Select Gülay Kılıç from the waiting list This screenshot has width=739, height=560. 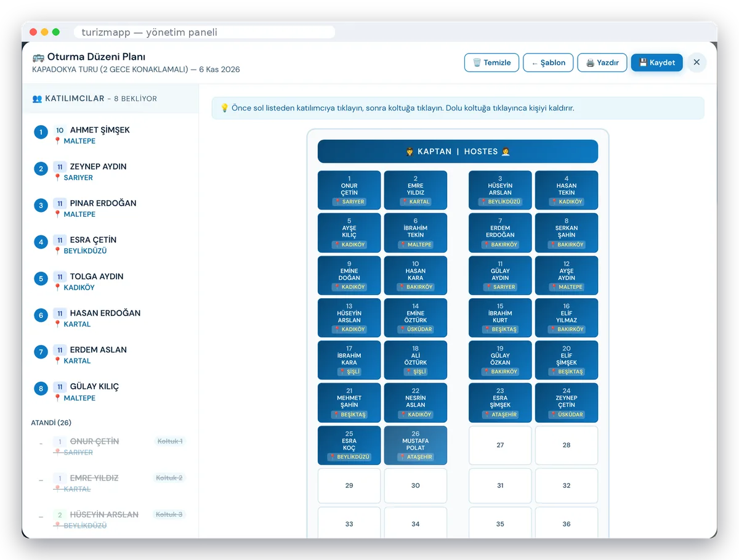(110, 392)
